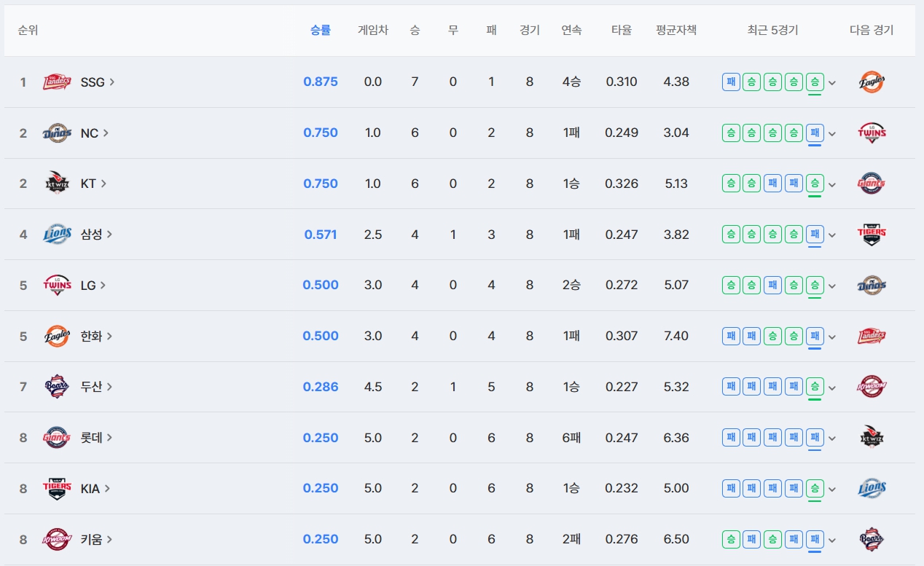Screen dimensions: 924x566
Task: Open the 두산 team page link
Action: (x=97, y=387)
